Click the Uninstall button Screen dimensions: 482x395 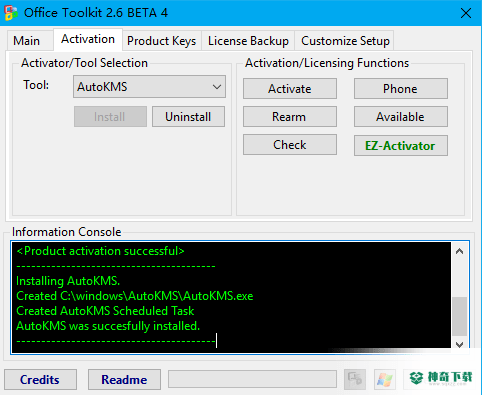coord(188,117)
